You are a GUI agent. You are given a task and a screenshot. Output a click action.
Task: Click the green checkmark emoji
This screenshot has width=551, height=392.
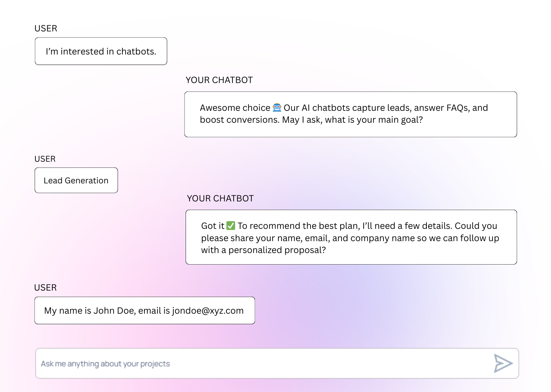[x=231, y=226]
